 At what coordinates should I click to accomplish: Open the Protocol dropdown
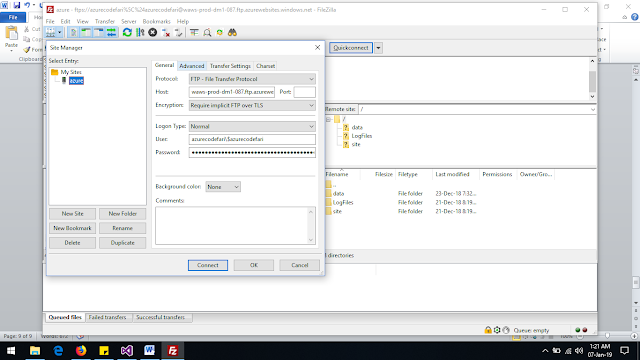[252, 79]
